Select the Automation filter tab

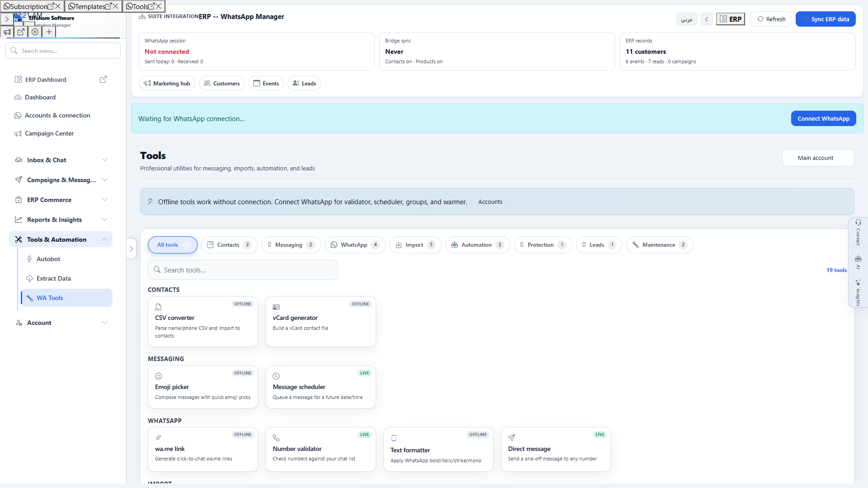pos(477,245)
